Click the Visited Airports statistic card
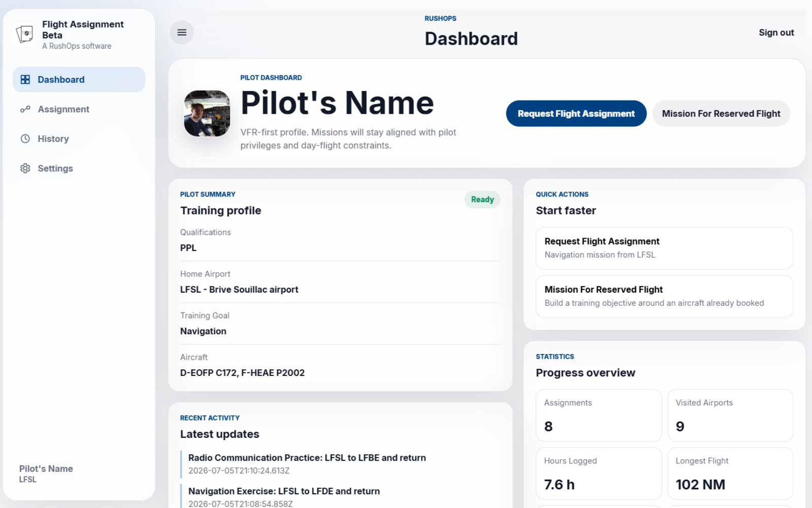 point(730,415)
